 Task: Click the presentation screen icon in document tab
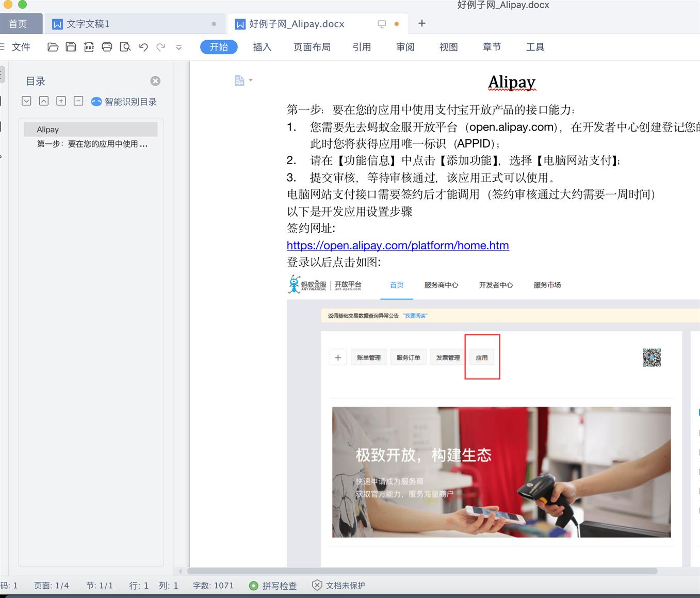[x=382, y=24]
